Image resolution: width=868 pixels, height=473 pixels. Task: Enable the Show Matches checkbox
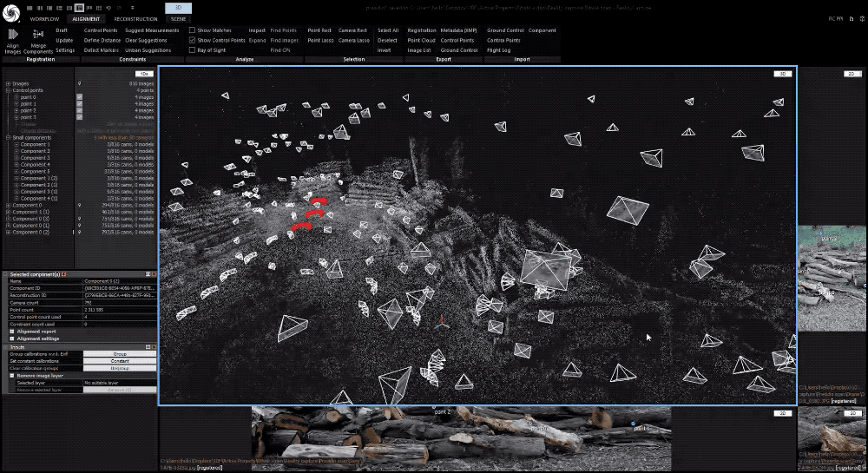tap(192, 30)
